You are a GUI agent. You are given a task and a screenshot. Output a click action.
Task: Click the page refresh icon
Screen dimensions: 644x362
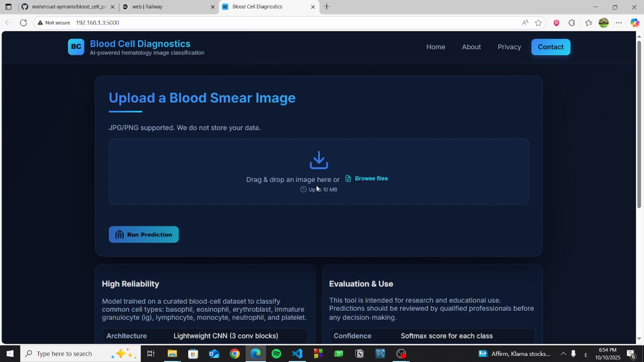point(23,22)
